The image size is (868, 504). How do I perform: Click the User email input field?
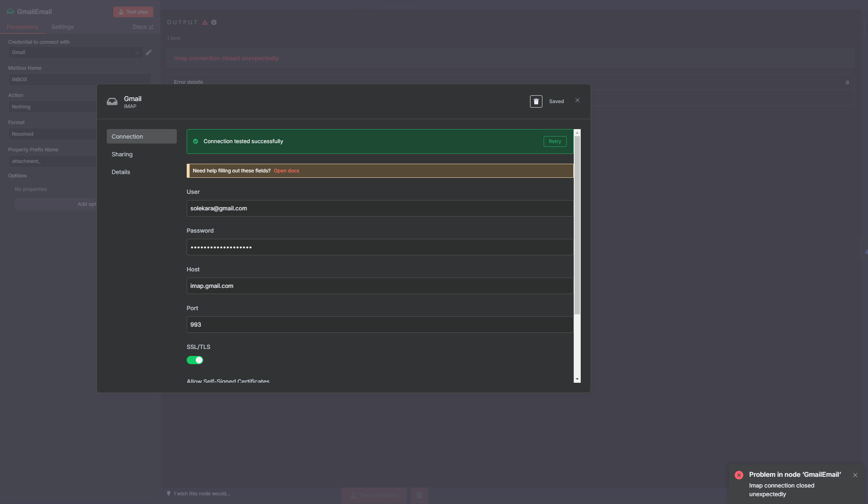[x=380, y=208]
